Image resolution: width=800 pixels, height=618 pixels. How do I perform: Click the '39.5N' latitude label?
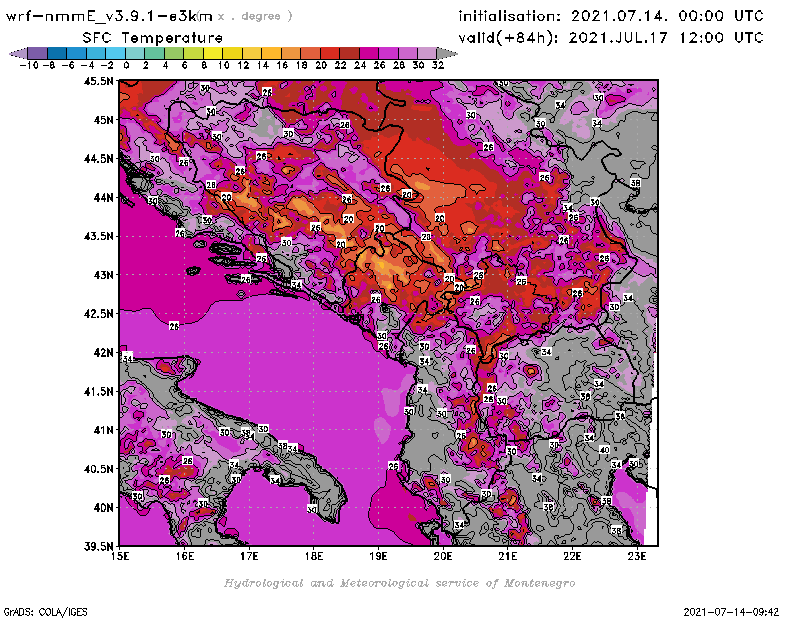coord(99,547)
